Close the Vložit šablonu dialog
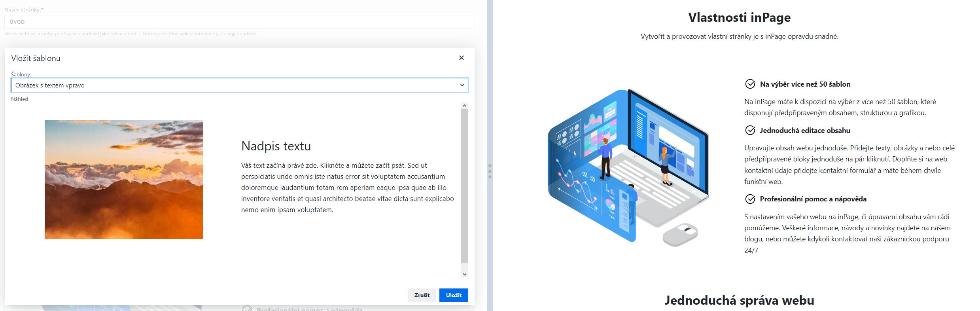The image size is (980, 311). [x=461, y=58]
